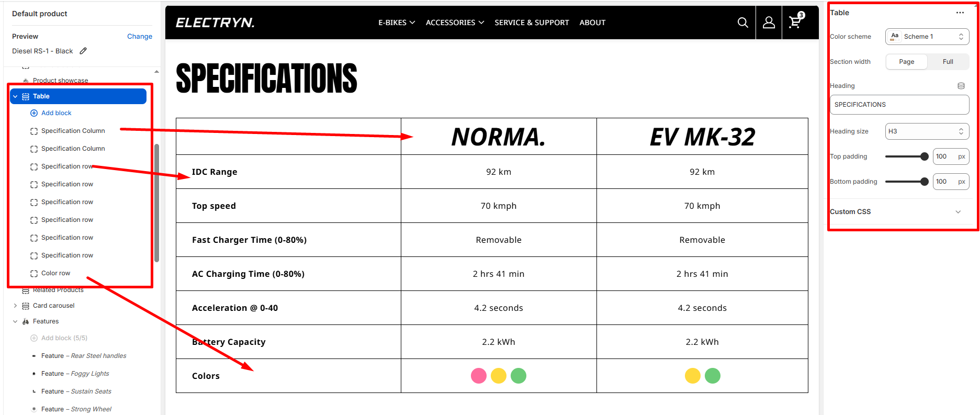Set section width to Page
Screen dimensions: 980x415
[x=906, y=62]
